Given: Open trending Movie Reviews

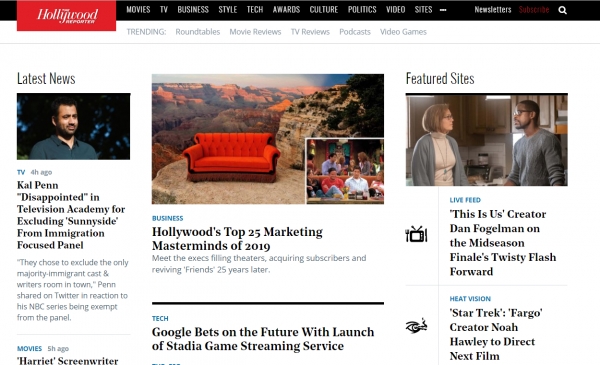Looking at the screenshot, I should [x=255, y=32].
